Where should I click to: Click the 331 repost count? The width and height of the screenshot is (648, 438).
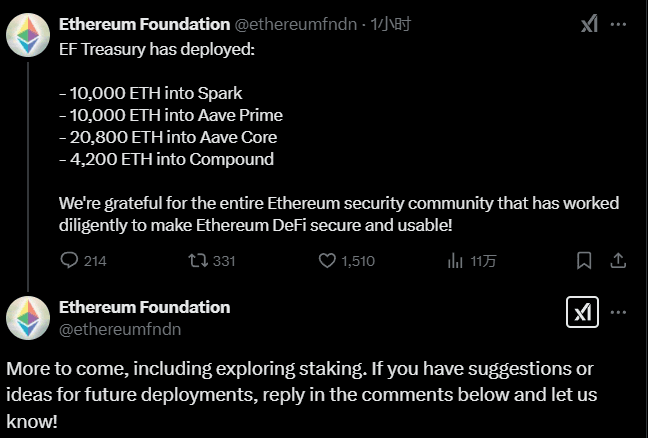pyautogui.click(x=224, y=261)
